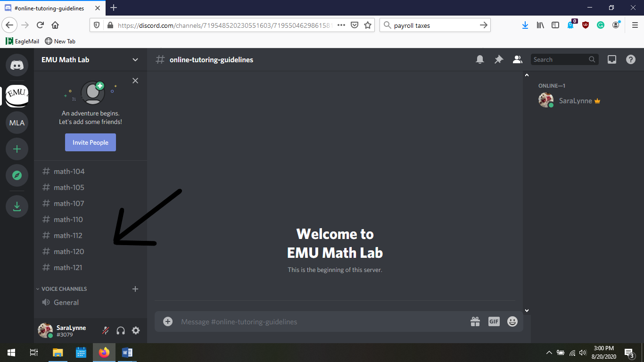Click the attach file plus button
The height and width of the screenshot is (362, 644).
point(168,321)
